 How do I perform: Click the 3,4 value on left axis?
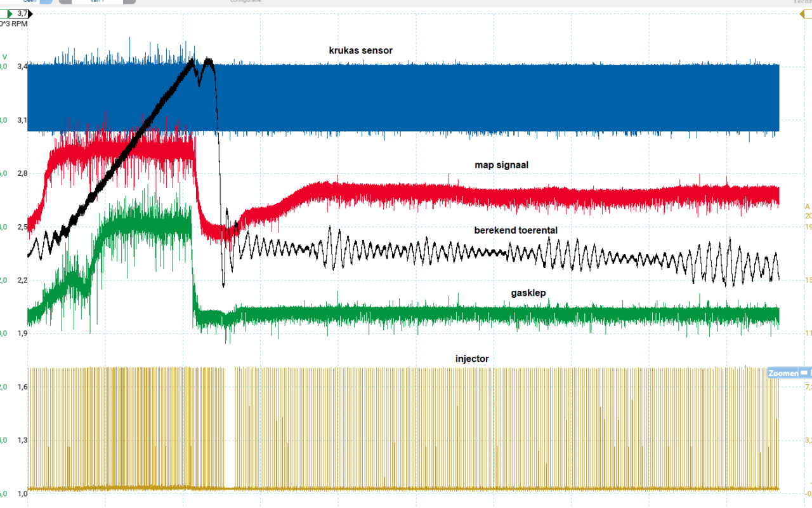22,66
